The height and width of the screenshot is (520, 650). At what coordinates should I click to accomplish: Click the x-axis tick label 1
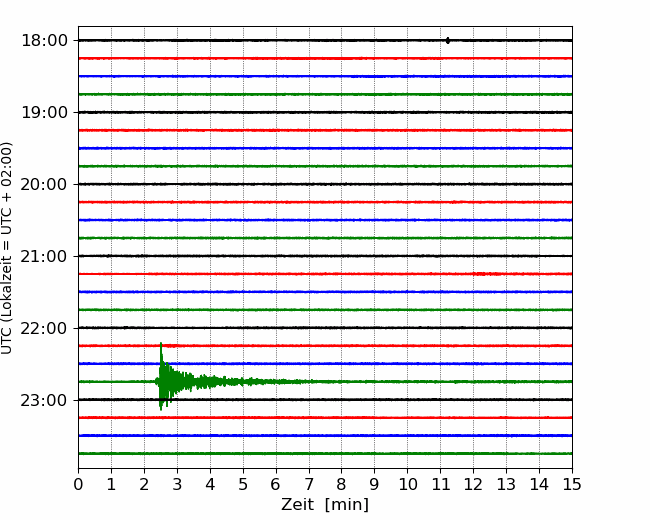[x=111, y=484]
